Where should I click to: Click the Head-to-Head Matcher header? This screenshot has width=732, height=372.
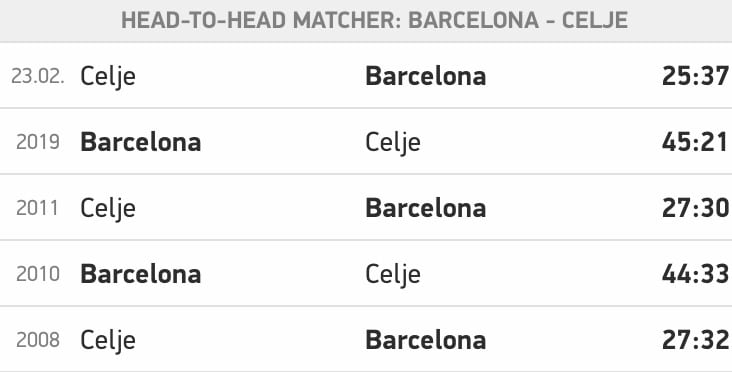pos(374,21)
